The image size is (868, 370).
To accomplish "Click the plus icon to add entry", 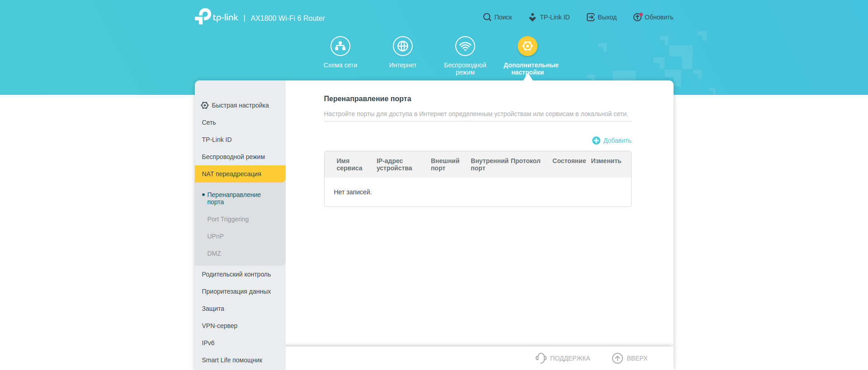I will (x=596, y=141).
